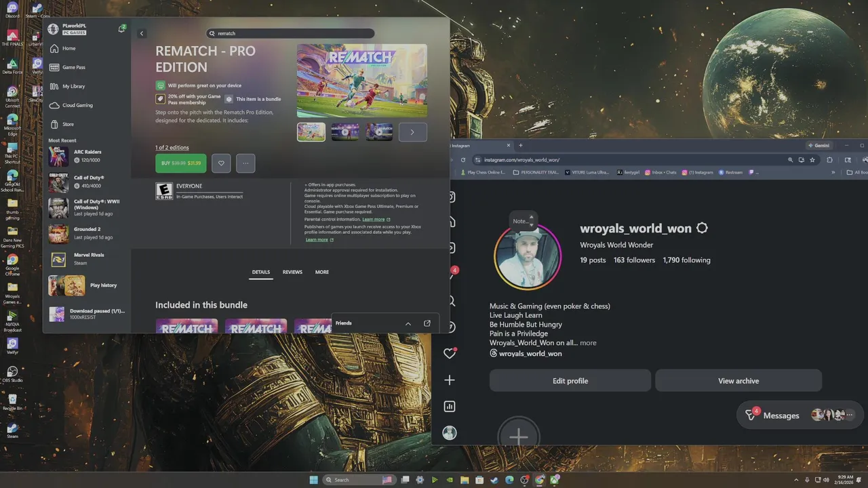Select the first Rematch screenshot thumbnail

pyautogui.click(x=311, y=131)
